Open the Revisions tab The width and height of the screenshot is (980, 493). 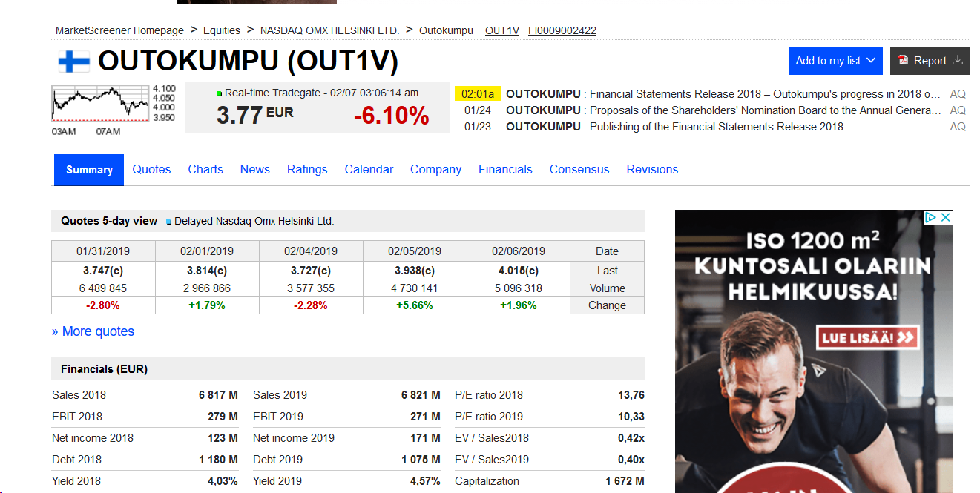[652, 170]
